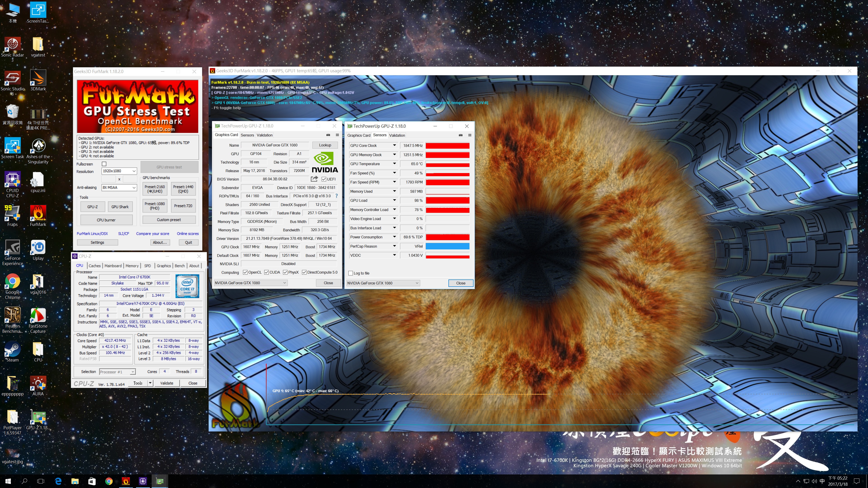Open the AURA desktop shortcut
The image size is (868, 488).
tap(38, 386)
